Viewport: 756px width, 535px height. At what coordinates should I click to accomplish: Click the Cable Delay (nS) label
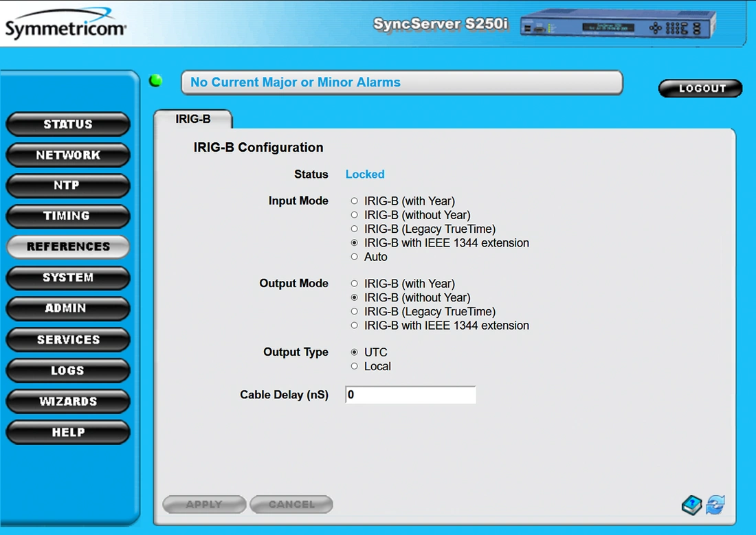(284, 395)
